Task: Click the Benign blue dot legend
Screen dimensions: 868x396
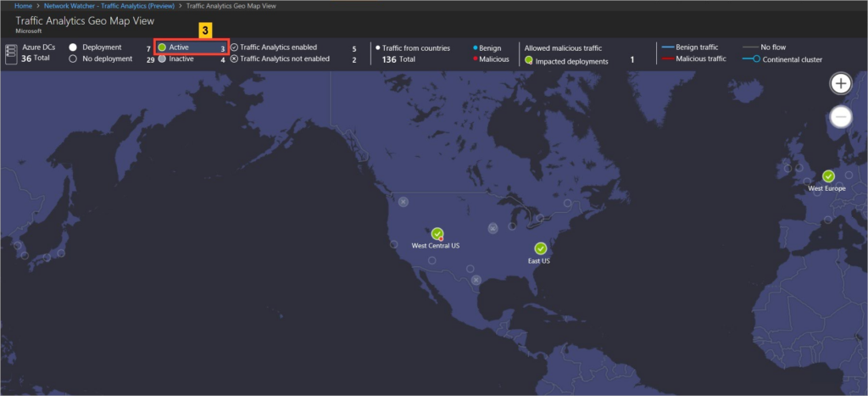Action: coord(476,48)
